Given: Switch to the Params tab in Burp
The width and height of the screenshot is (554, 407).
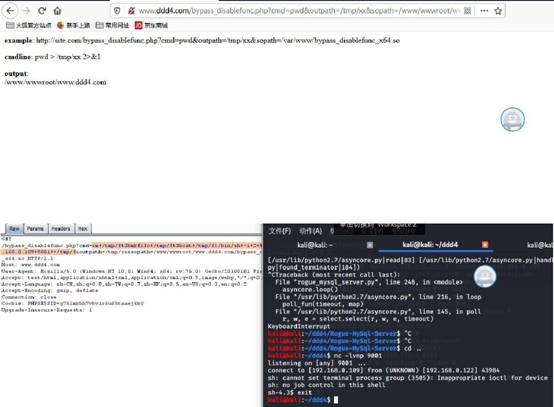Looking at the screenshot, I should click(x=35, y=229).
